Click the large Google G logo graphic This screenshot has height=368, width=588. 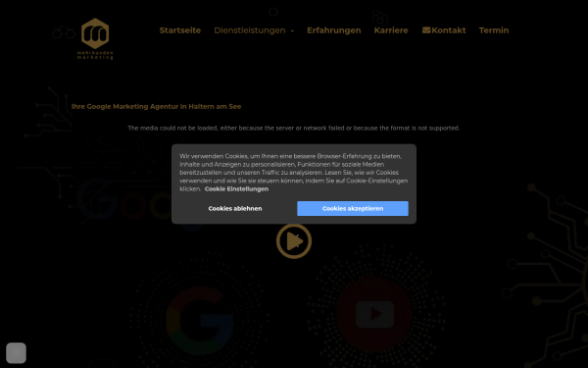[x=200, y=321]
